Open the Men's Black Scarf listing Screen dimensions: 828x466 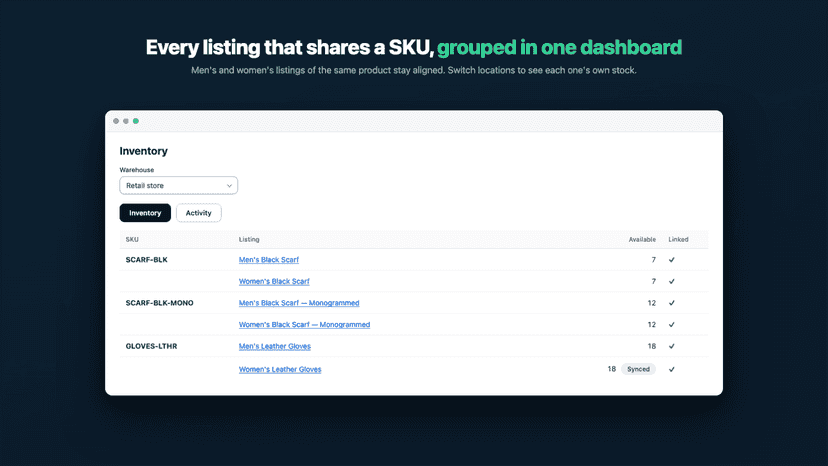269,259
